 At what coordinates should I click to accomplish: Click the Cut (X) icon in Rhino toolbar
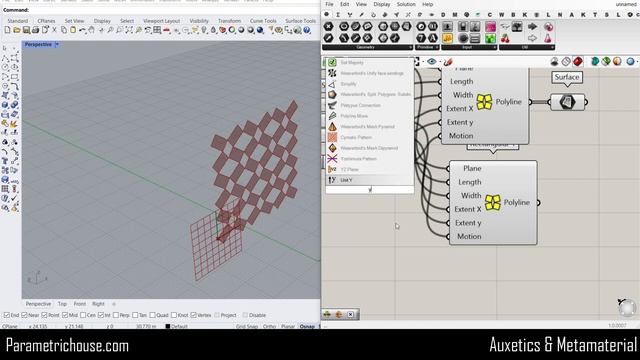pyautogui.click(x=54, y=30)
